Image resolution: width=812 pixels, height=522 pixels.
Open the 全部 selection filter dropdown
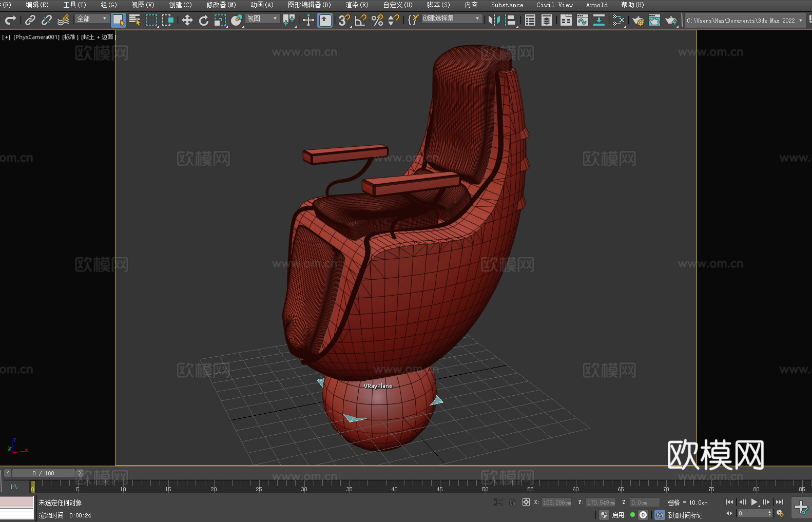point(92,19)
